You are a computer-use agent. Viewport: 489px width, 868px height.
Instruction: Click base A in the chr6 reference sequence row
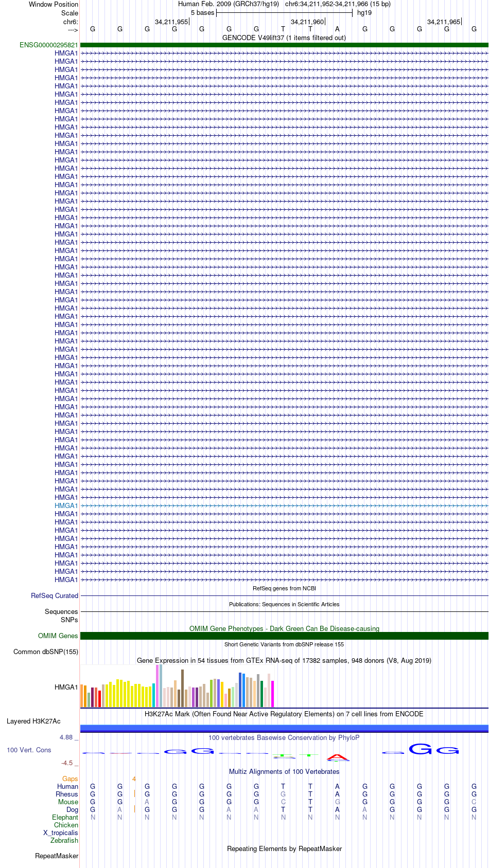point(337,29)
